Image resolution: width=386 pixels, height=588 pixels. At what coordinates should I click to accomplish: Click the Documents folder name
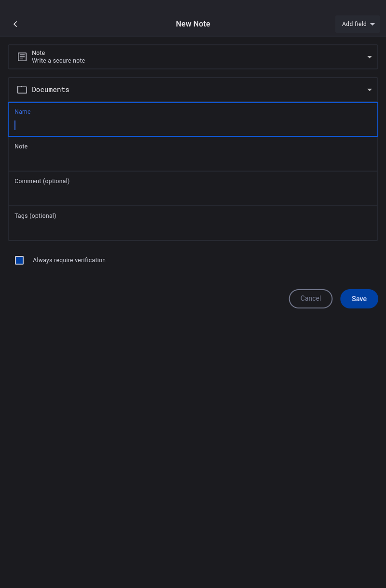coord(51,90)
